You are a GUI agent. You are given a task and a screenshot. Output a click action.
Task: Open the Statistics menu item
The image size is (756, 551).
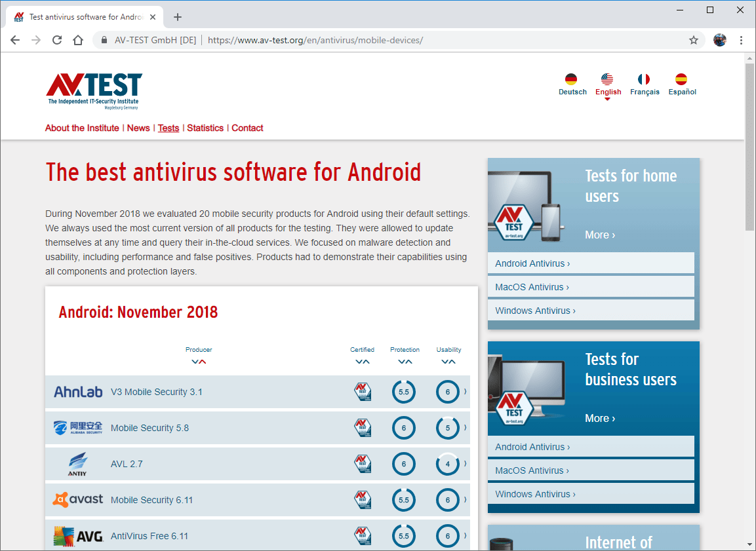205,128
